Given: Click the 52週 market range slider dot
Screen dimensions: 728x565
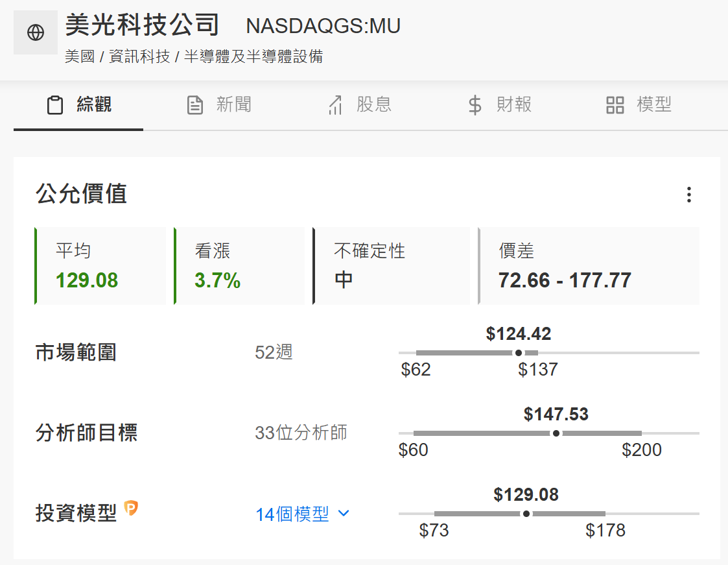Looking at the screenshot, I should pyautogui.click(x=519, y=353).
